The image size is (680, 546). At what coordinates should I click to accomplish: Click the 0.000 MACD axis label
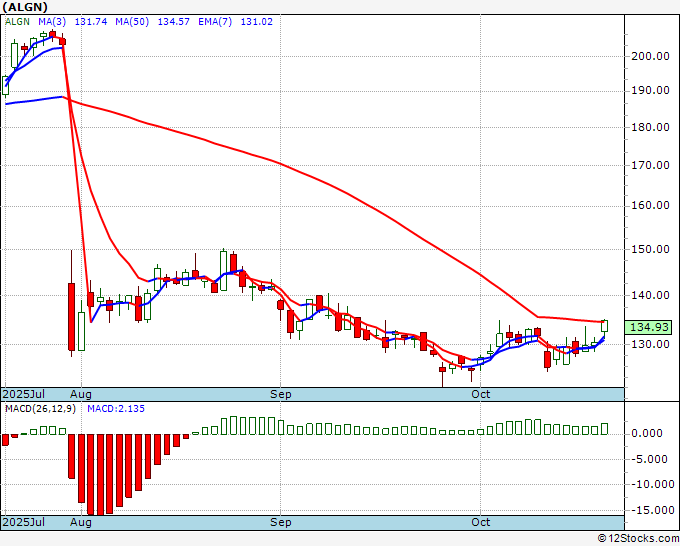coord(647,433)
